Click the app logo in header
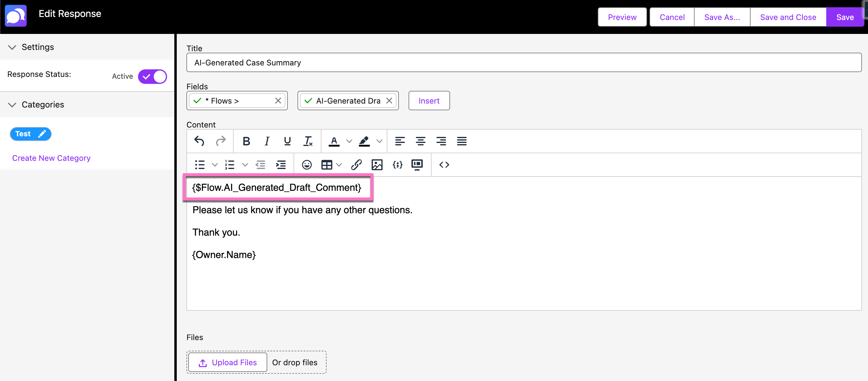The height and width of the screenshot is (381, 868). 15,15
